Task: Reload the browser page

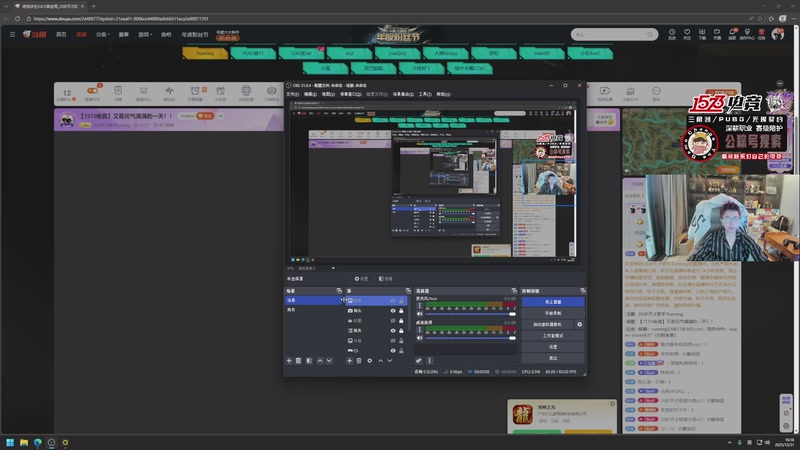Action: click(x=17, y=18)
